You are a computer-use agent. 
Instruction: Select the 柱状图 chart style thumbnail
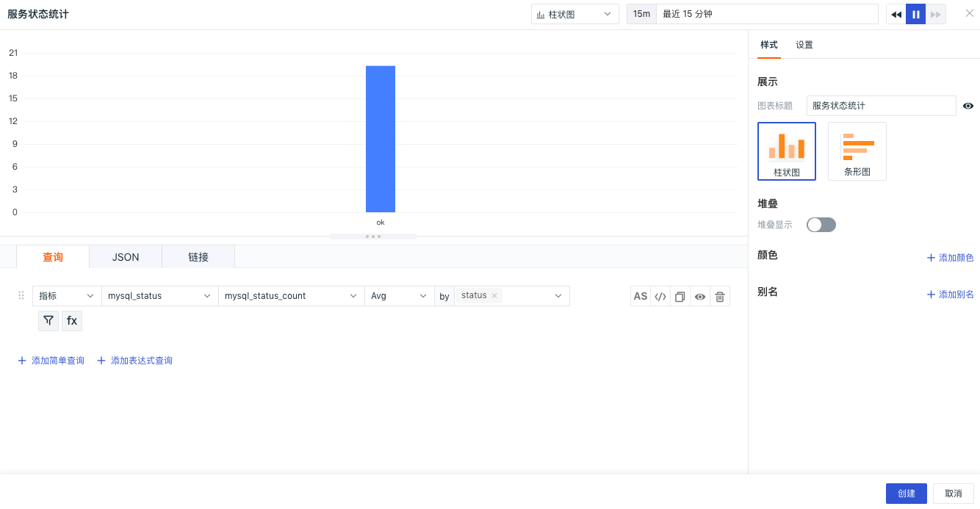coord(787,151)
